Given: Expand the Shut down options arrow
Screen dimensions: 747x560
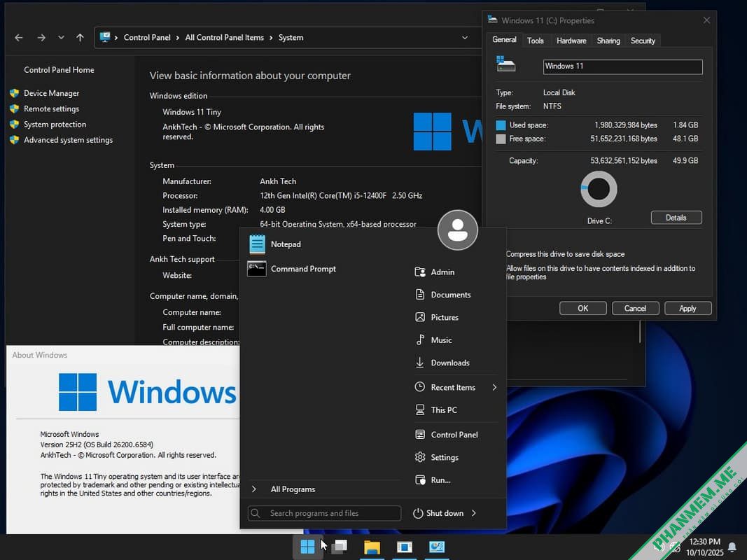Looking at the screenshot, I should [x=474, y=513].
